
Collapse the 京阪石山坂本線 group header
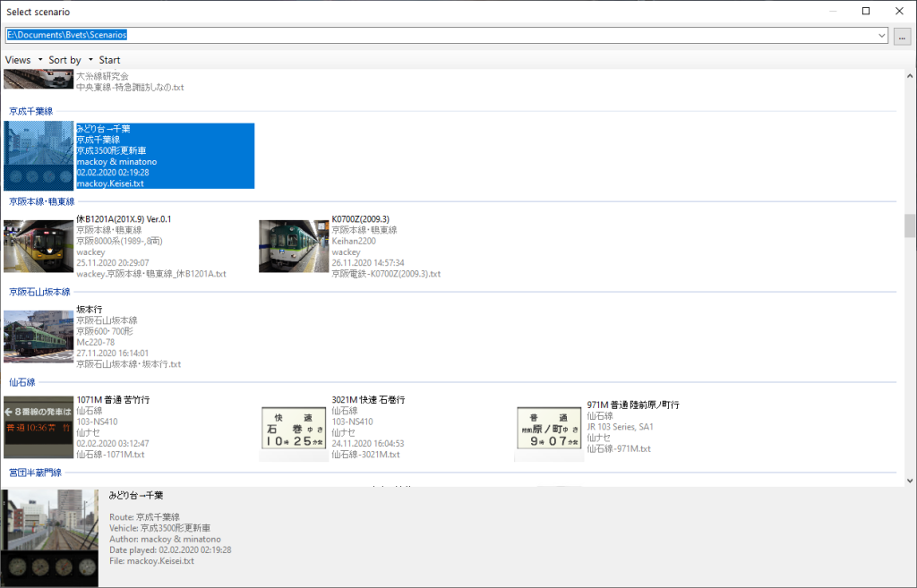click(x=39, y=292)
